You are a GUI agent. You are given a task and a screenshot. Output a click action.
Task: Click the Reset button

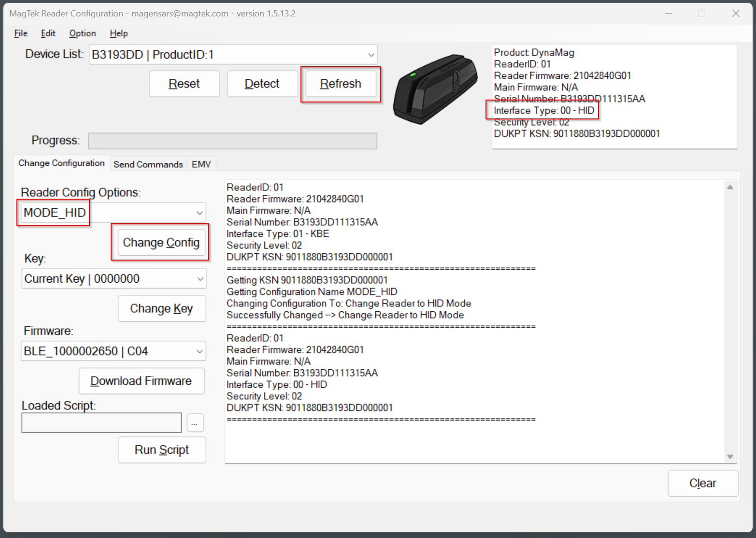point(184,84)
